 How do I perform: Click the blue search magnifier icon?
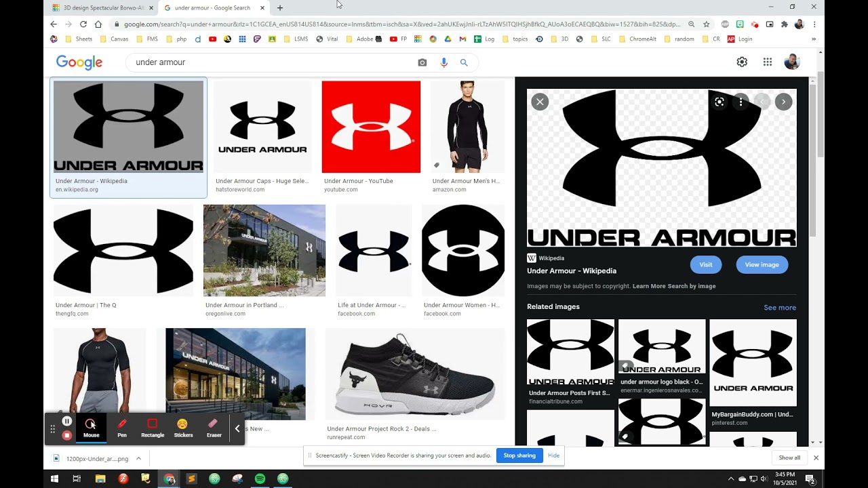point(464,62)
